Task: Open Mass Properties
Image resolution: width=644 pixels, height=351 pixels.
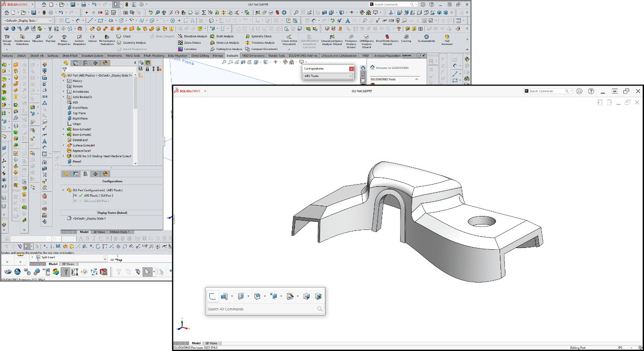Action: point(64,40)
